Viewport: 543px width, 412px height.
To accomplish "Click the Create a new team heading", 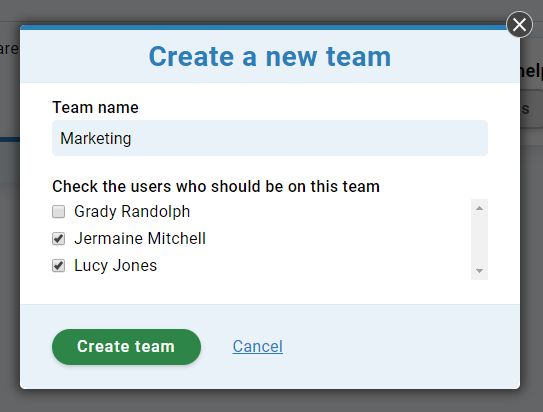I will pyautogui.click(x=270, y=57).
